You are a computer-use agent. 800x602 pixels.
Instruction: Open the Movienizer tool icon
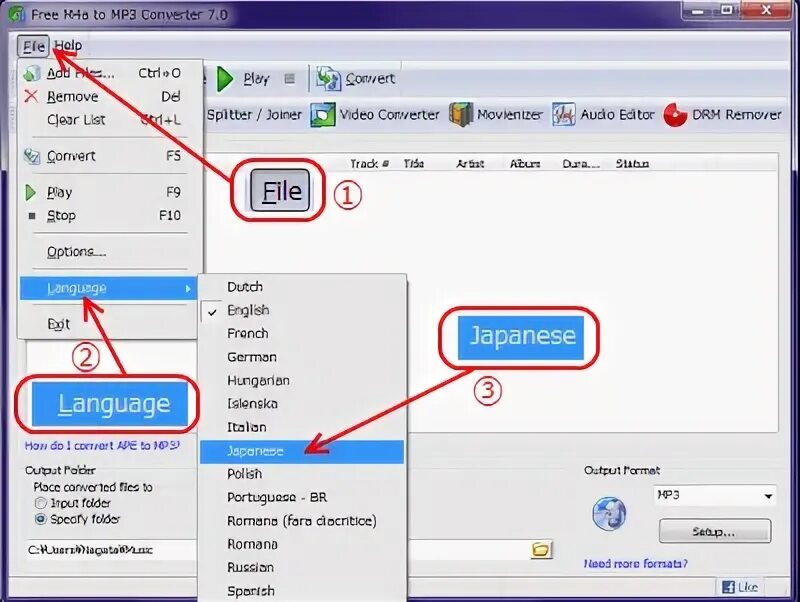coord(461,115)
